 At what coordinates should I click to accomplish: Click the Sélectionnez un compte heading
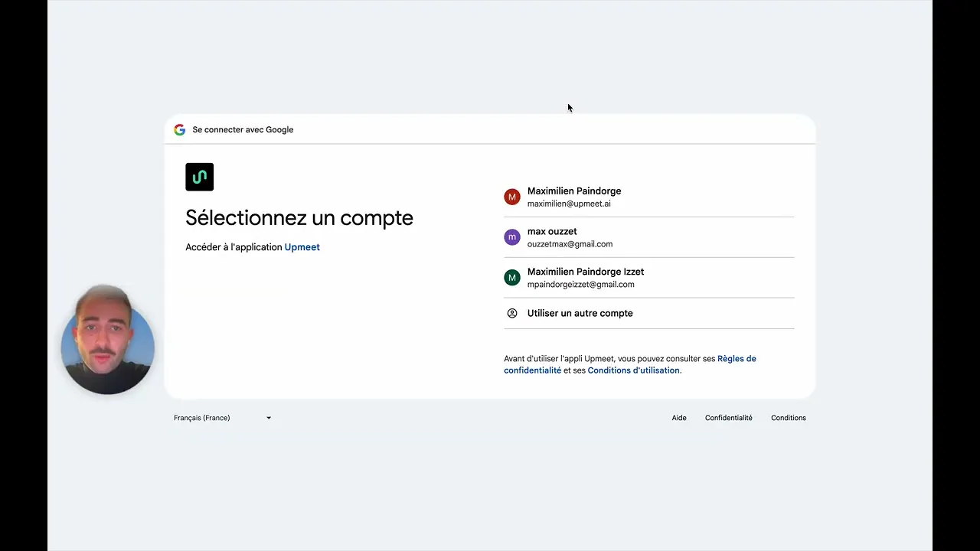(x=299, y=218)
